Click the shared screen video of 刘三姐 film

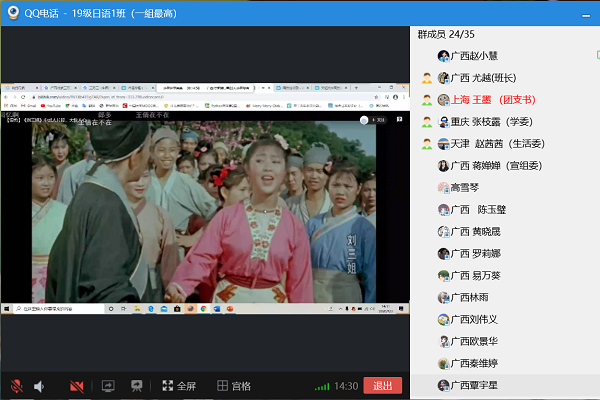pos(205,199)
